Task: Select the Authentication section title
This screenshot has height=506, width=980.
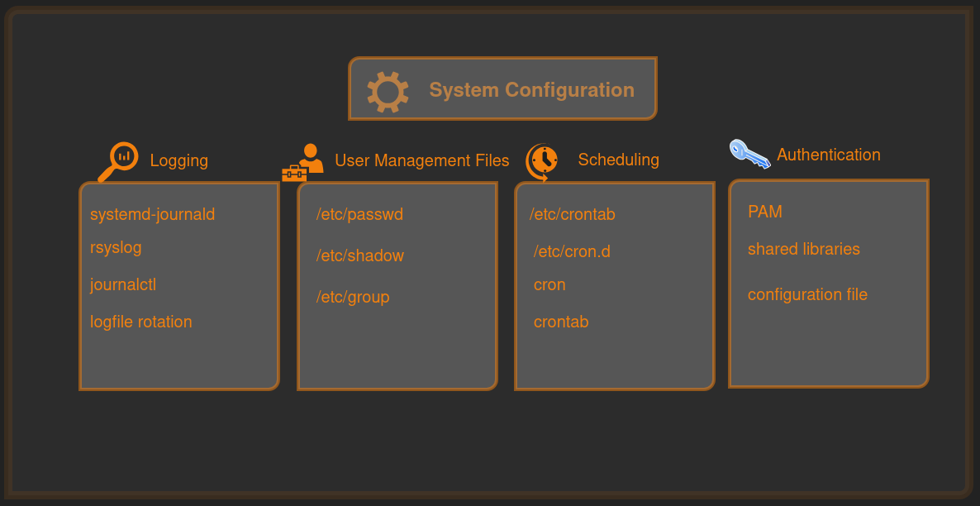Action: click(828, 155)
